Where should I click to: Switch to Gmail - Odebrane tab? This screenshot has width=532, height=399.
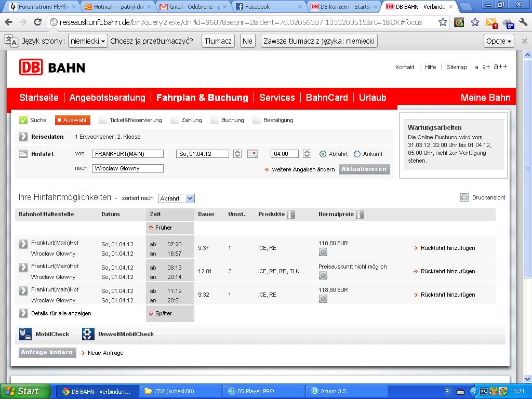click(193, 6)
